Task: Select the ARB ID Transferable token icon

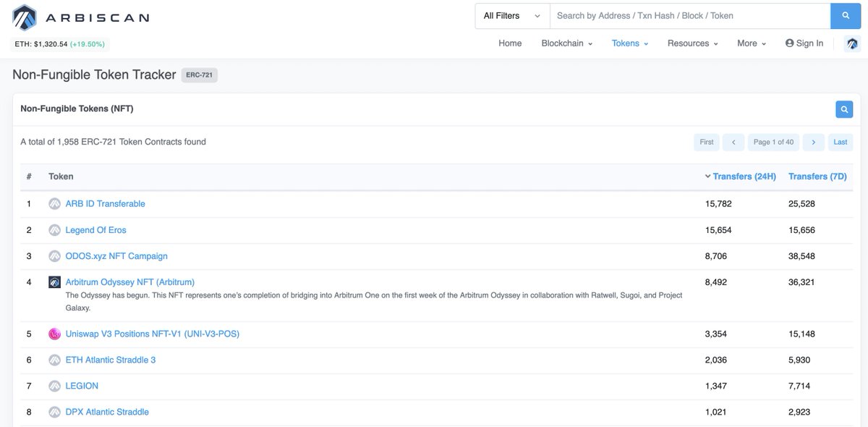Action: pyautogui.click(x=54, y=204)
